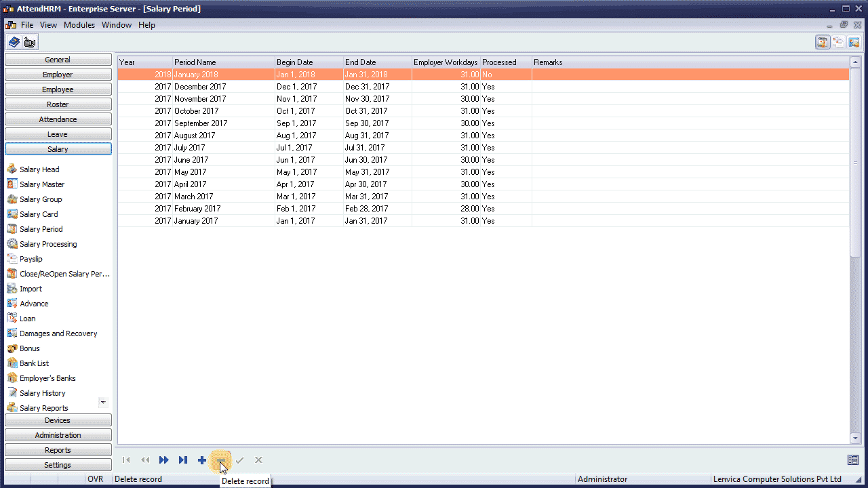Select the December 2017 row

click(x=484, y=87)
